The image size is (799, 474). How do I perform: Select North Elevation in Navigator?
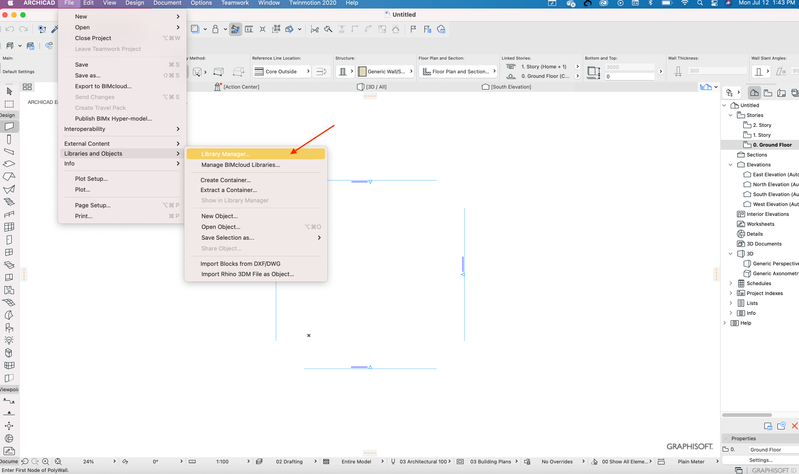[x=775, y=185]
